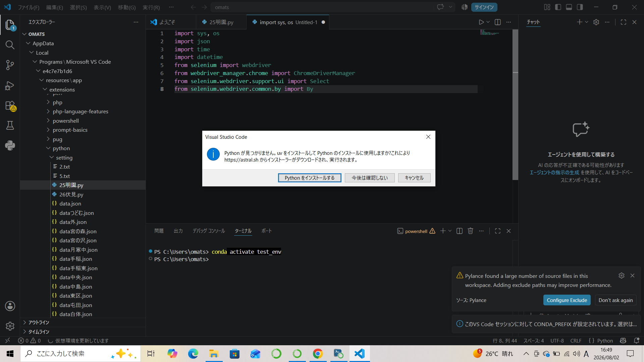Toggle the bottom panel visibility
Viewport: 644px width, 362px height.
click(x=569, y=7)
